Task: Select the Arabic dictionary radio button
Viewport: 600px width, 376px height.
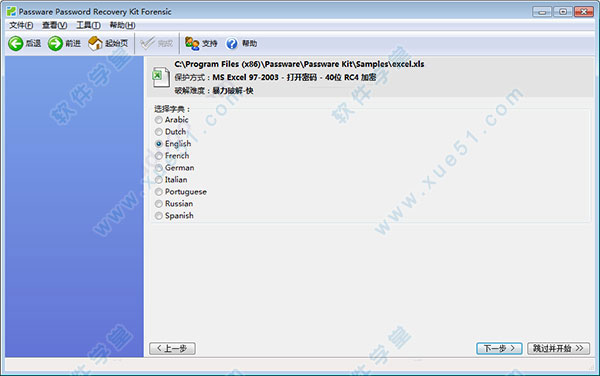Action: pyautogui.click(x=159, y=120)
